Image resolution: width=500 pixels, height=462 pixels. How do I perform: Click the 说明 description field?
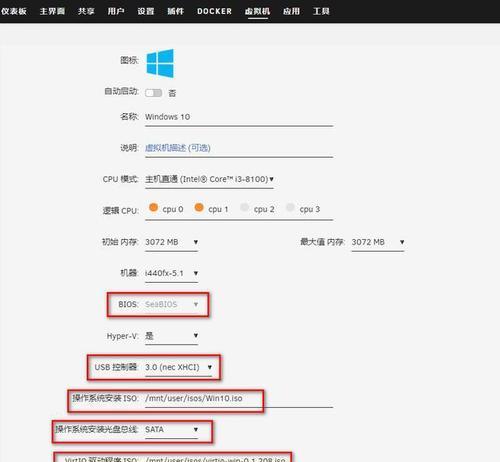[x=239, y=148]
